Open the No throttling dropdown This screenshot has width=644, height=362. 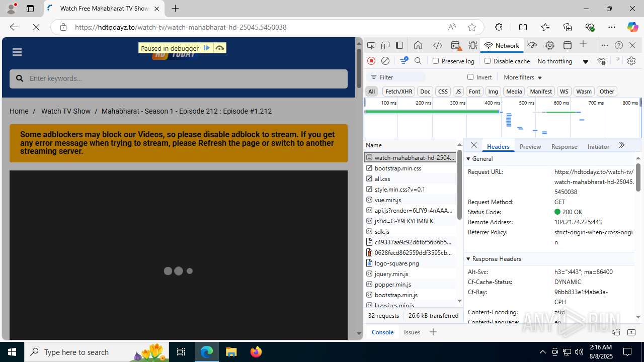[562, 61]
